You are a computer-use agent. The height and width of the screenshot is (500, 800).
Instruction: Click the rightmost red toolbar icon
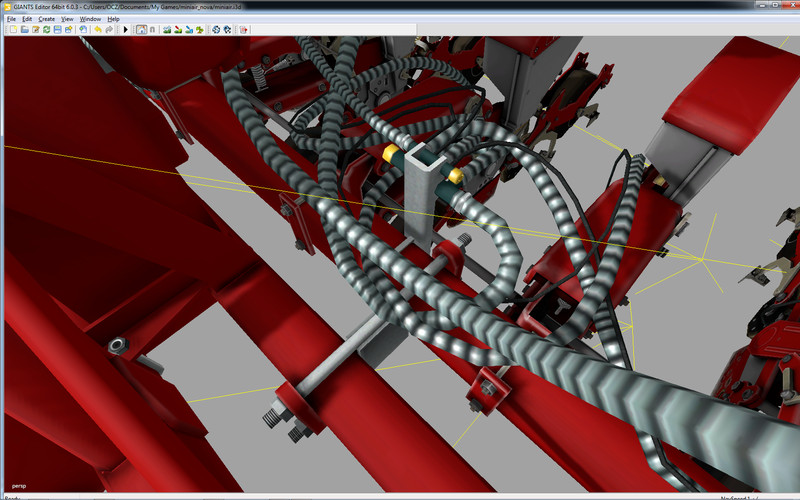pos(244,30)
